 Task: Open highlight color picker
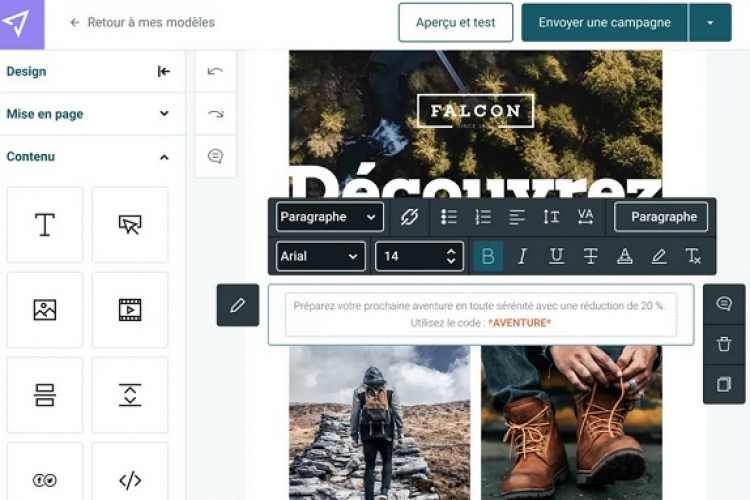(x=659, y=256)
